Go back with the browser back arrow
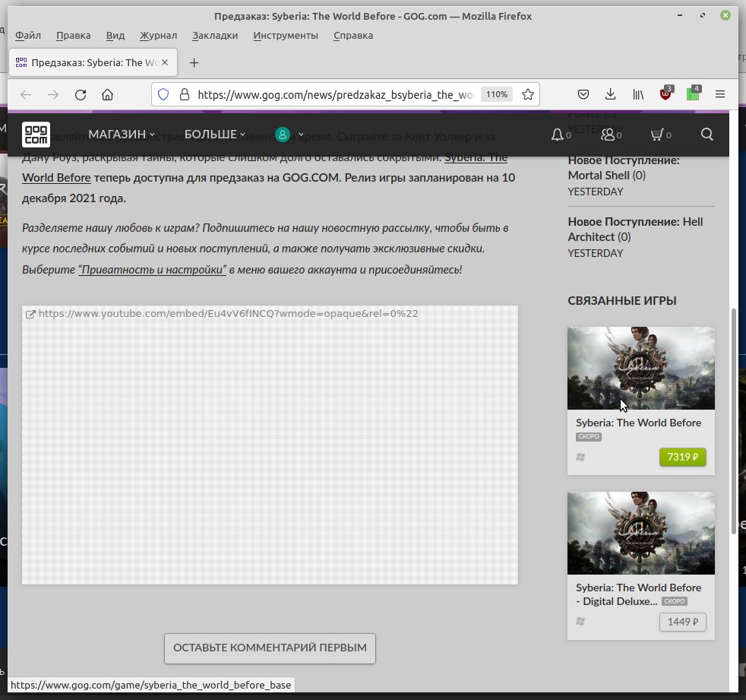Screen dimensions: 746x700 [x=26, y=95]
